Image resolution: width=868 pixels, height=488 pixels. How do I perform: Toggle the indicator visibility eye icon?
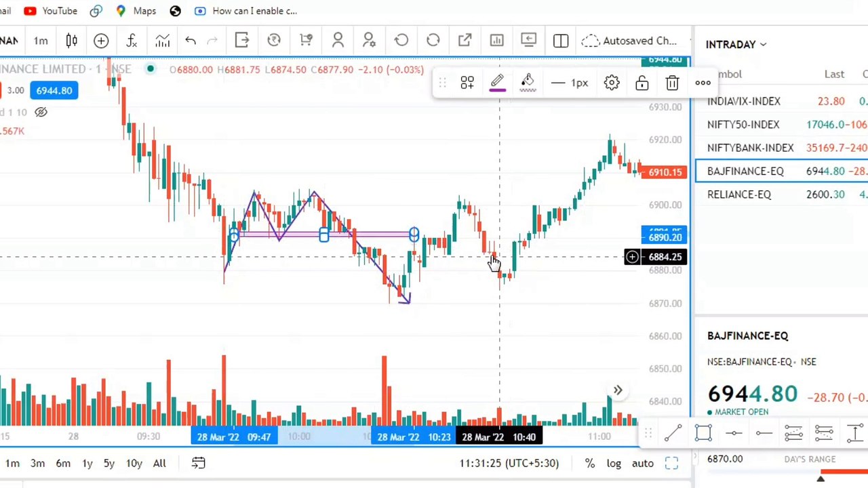(x=41, y=112)
